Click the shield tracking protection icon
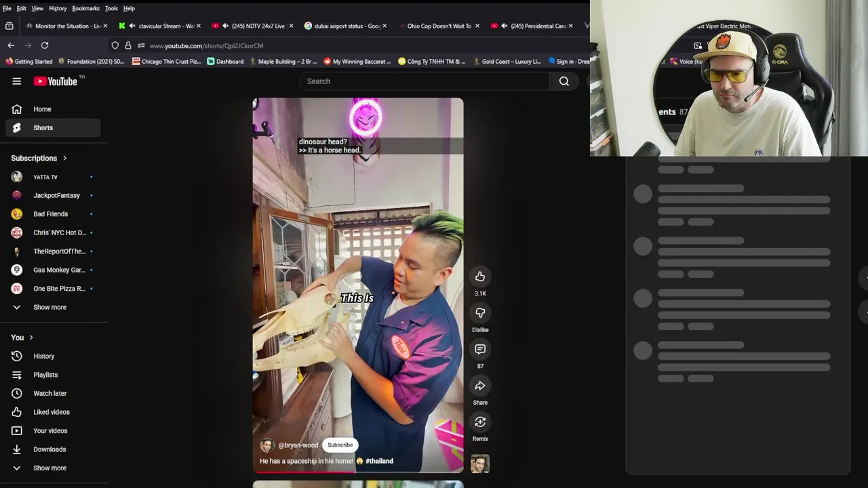 point(115,45)
